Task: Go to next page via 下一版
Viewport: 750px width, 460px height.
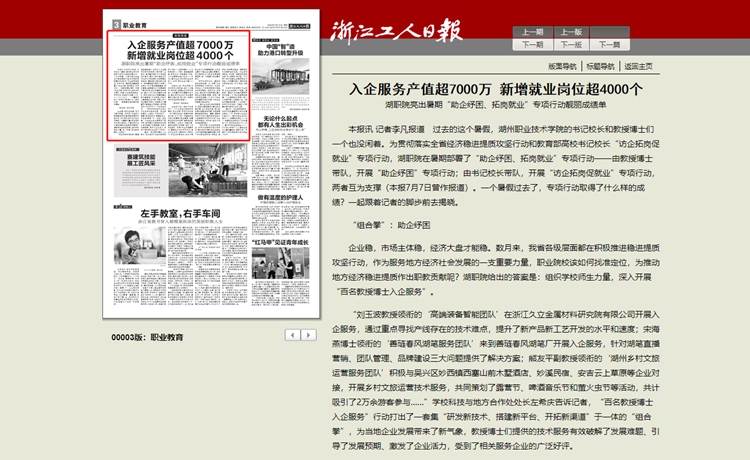Action: tap(571, 44)
